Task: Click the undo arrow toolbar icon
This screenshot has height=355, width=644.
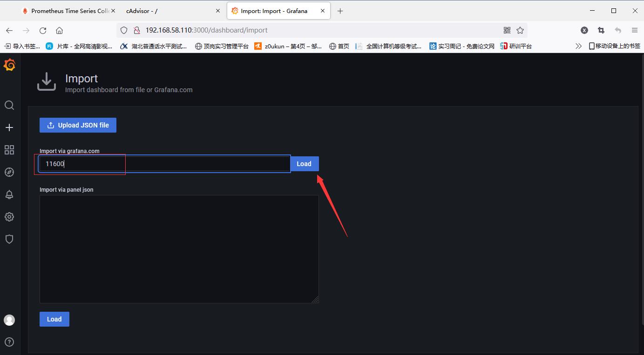Action: tap(618, 30)
